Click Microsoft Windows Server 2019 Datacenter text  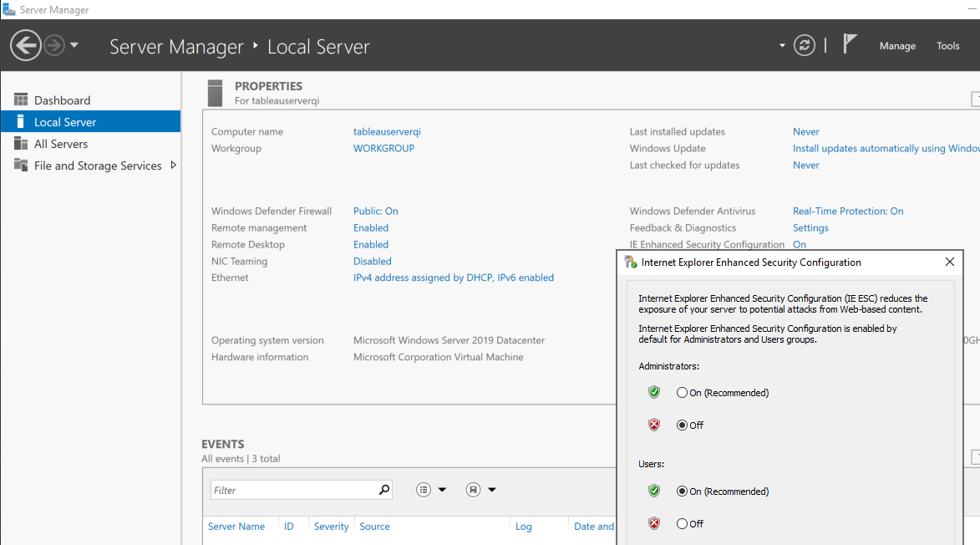point(449,340)
